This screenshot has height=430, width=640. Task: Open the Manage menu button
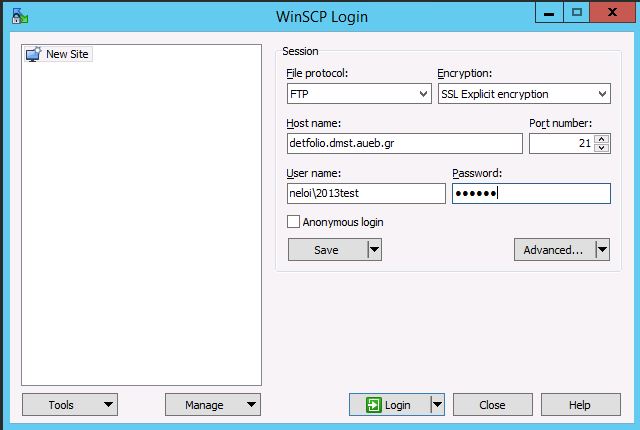(x=212, y=405)
